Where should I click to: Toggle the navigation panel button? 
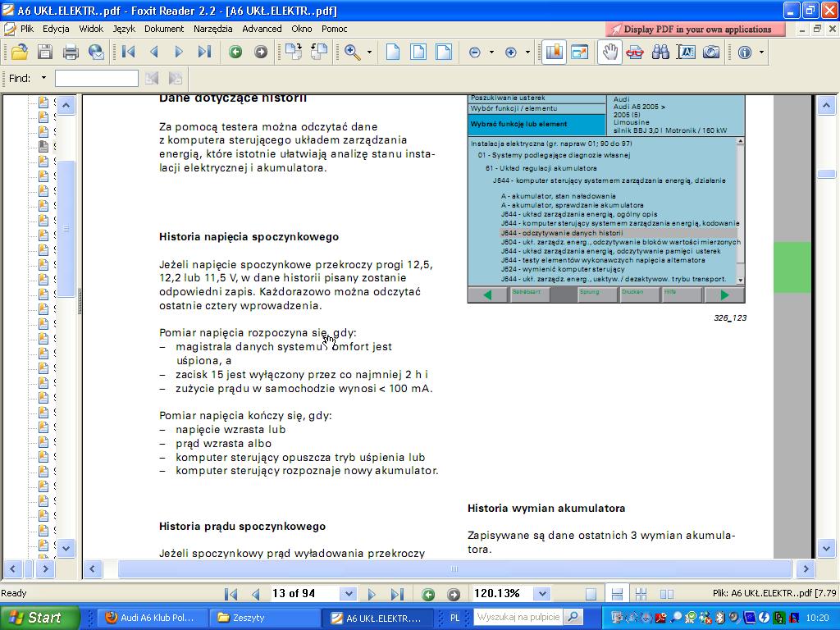click(x=554, y=52)
